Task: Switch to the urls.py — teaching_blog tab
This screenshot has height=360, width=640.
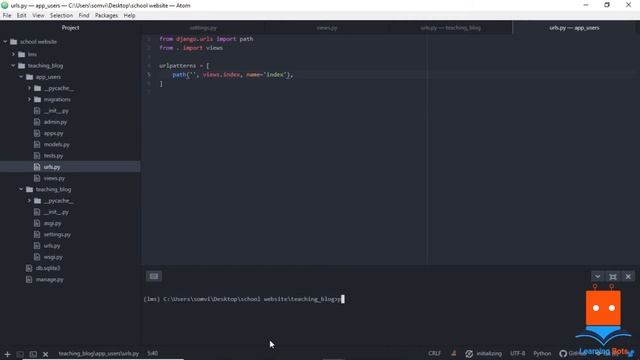Action: [x=451, y=28]
